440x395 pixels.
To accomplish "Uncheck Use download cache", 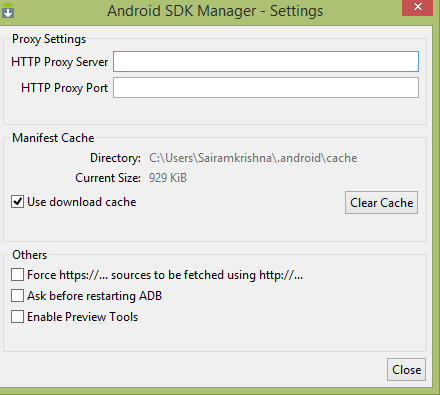I will (x=17, y=202).
